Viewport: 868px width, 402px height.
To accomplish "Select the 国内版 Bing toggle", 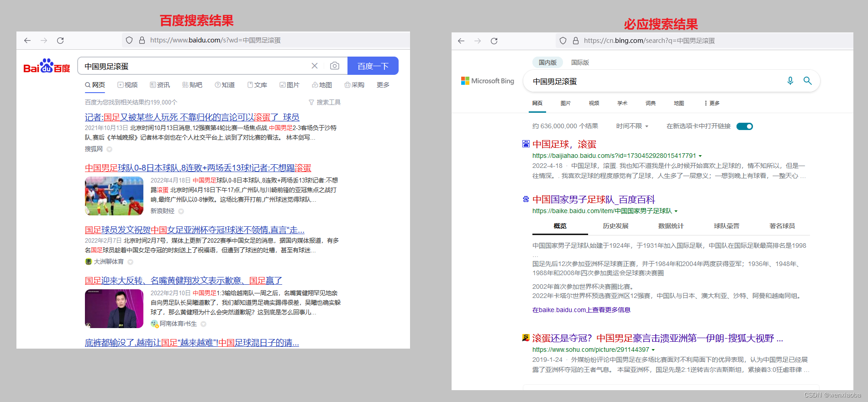I will pyautogui.click(x=547, y=63).
